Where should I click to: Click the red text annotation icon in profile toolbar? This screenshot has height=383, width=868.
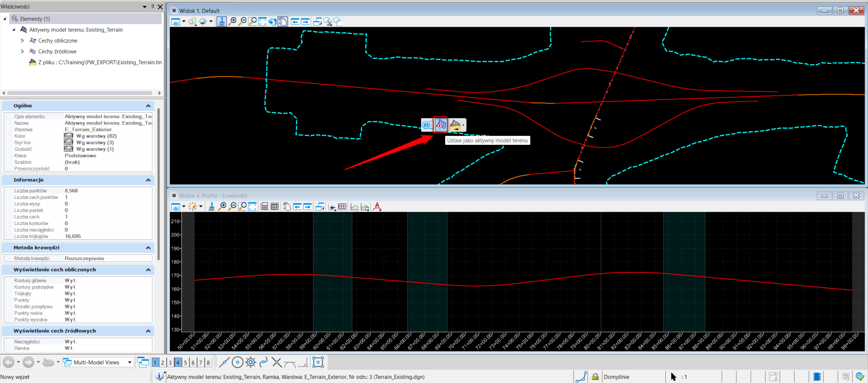click(x=377, y=207)
